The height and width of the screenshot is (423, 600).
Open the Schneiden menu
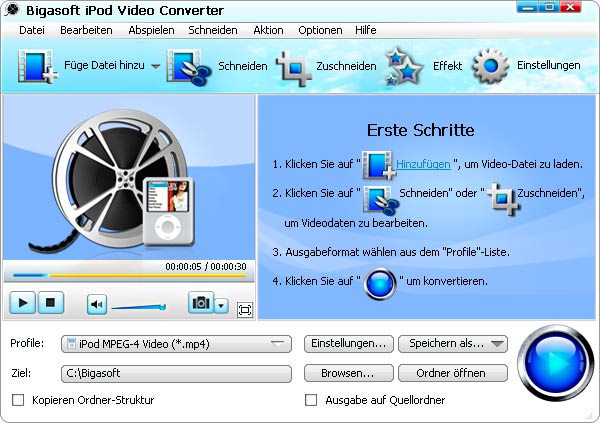(213, 30)
